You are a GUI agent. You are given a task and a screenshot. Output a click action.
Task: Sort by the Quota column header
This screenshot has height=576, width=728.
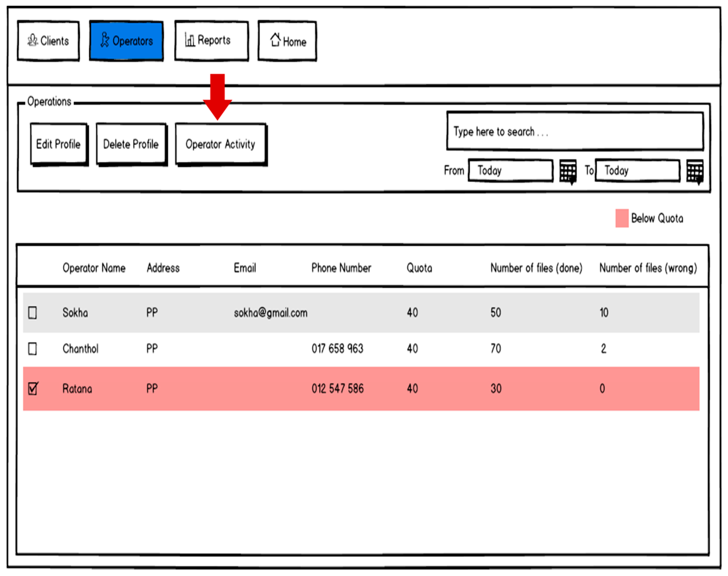419,268
